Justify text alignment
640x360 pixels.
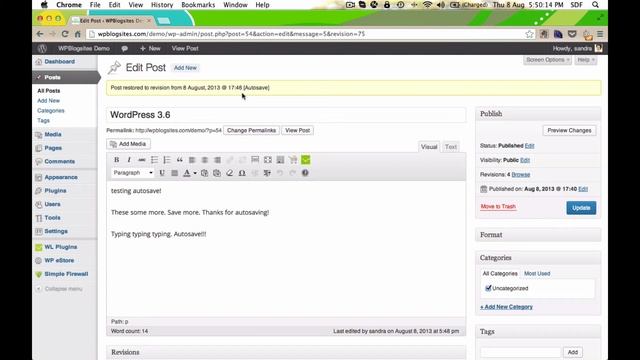coord(175,173)
